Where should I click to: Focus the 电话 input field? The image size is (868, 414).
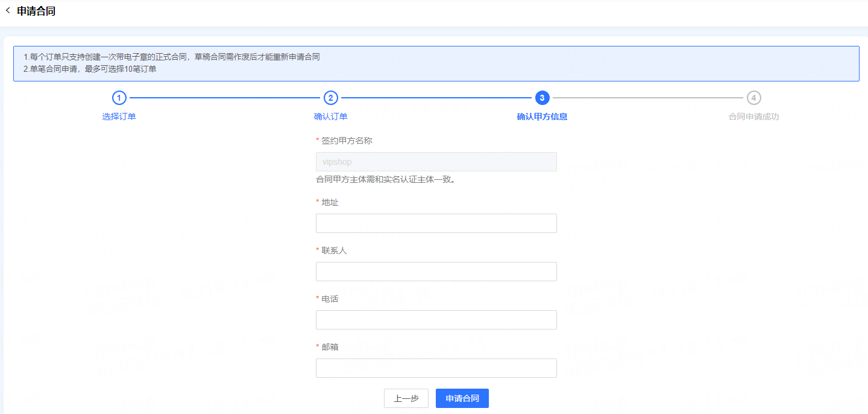click(436, 320)
